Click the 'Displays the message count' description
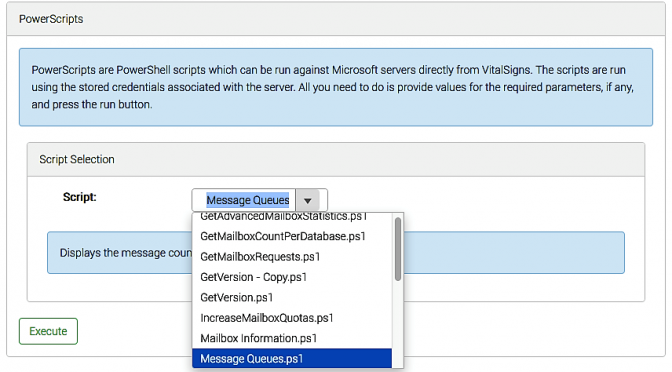The width and height of the screenshot is (672, 372). (x=126, y=253)
